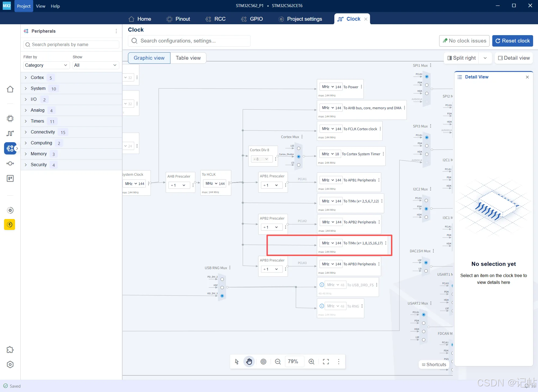
Task: Zoom in the clock diagram
Action: tap(311, 361)
